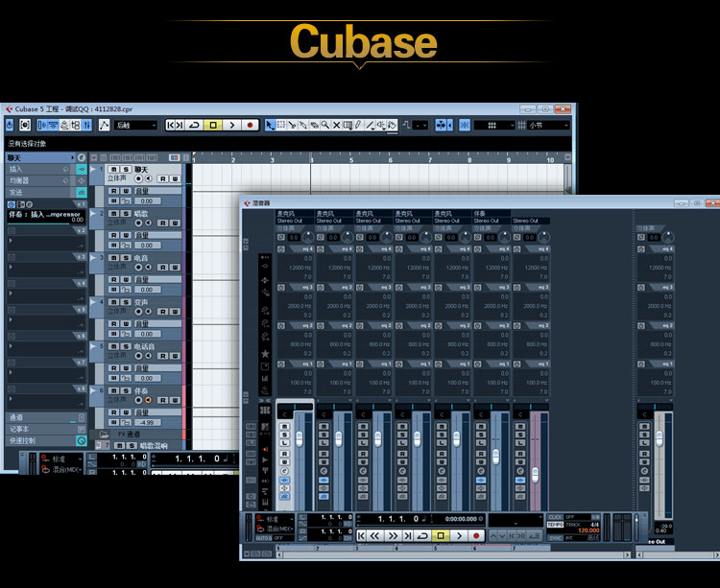Mute the 聊天 track
The image size is (720, 588).
114,169
